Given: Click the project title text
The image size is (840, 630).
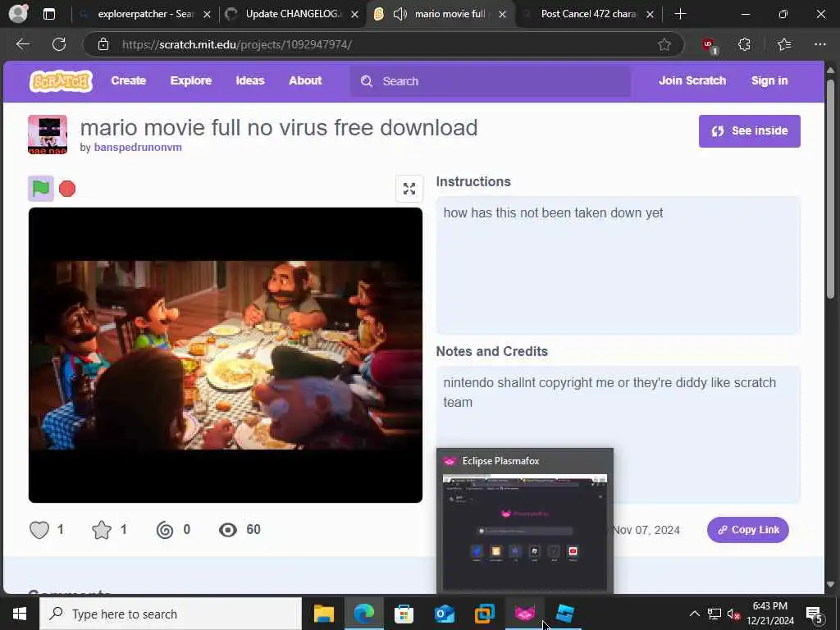Looking at the screenshot, I should [279, 127].
